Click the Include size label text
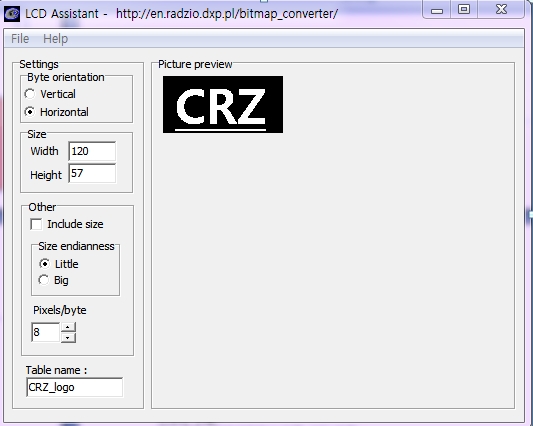Viewport: 533px width, 426px height. pos(75,224)
